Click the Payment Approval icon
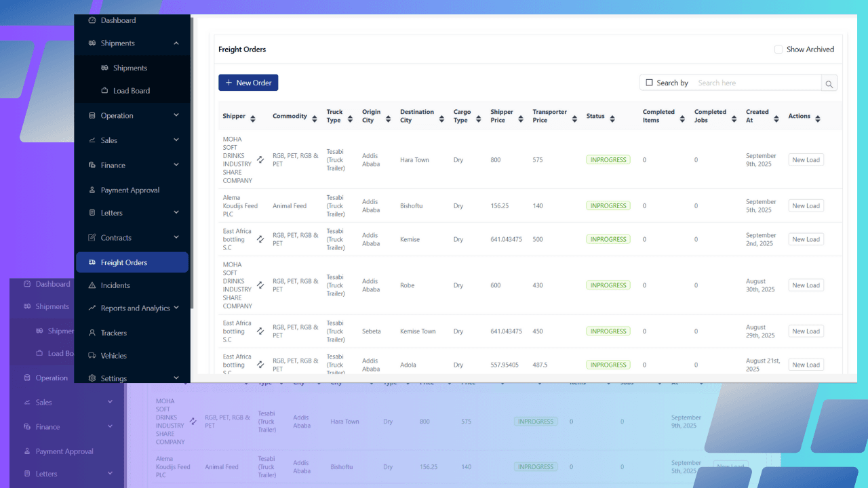Screen dimensions: 868x488 coord(92,190)
